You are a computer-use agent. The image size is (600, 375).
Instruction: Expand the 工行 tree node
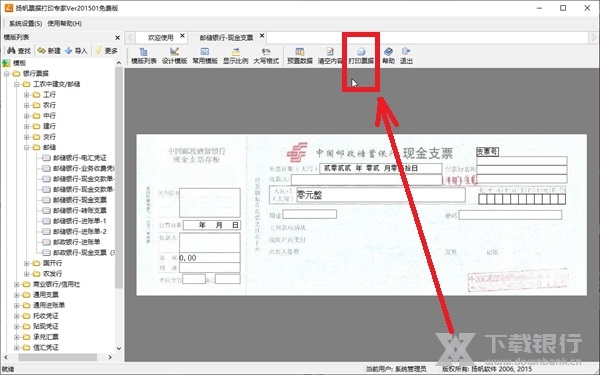(x=26, y=95)
